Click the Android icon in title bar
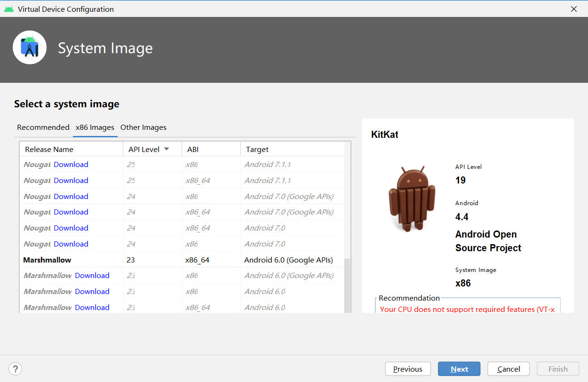This screenshot has height=382, width=588. [x=8, y=9]
